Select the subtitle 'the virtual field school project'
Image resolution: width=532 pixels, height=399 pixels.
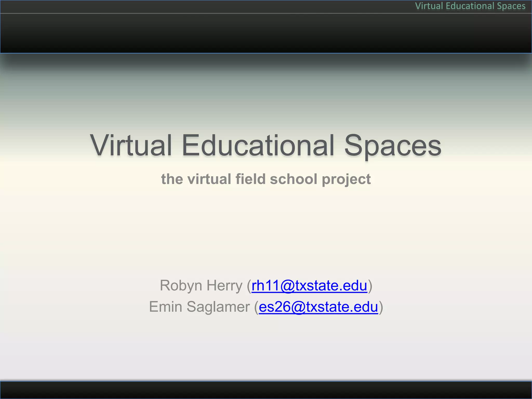[x=266, y=179]
